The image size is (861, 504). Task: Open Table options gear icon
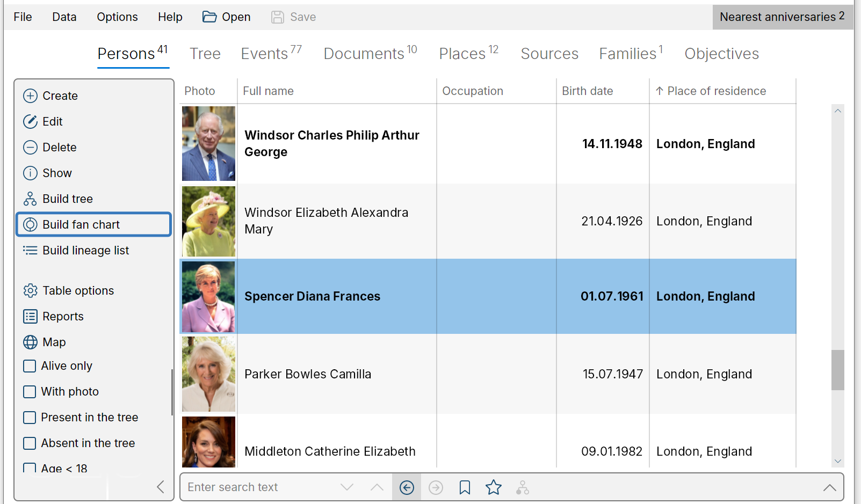point(30,291)
